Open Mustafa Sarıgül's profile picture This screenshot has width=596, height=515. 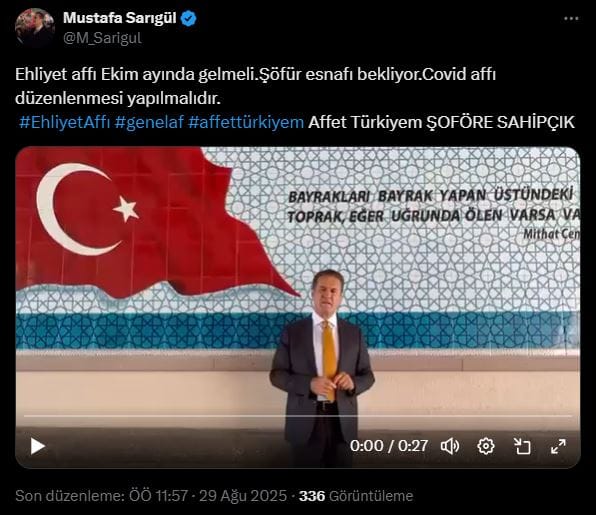[35, 27]
